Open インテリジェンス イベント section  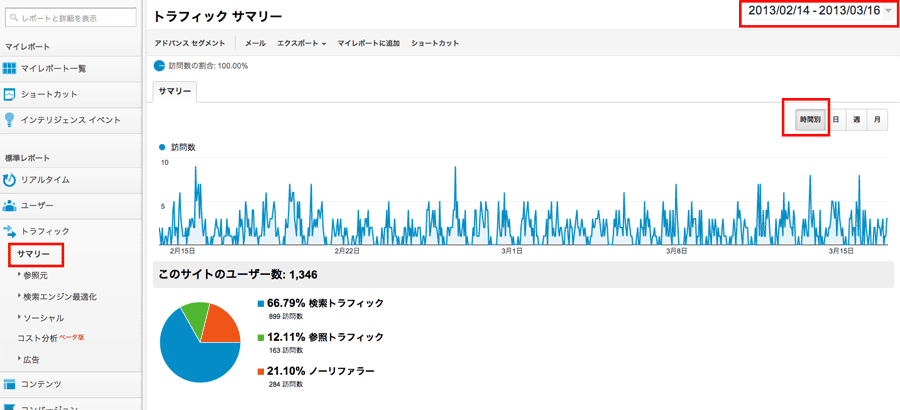(x=70, y=120)
